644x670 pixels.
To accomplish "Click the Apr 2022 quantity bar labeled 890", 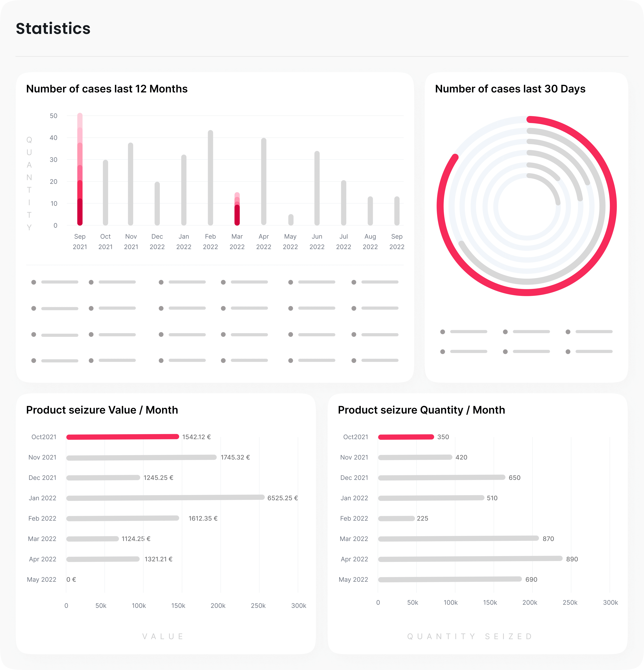I will click(470, 559).
